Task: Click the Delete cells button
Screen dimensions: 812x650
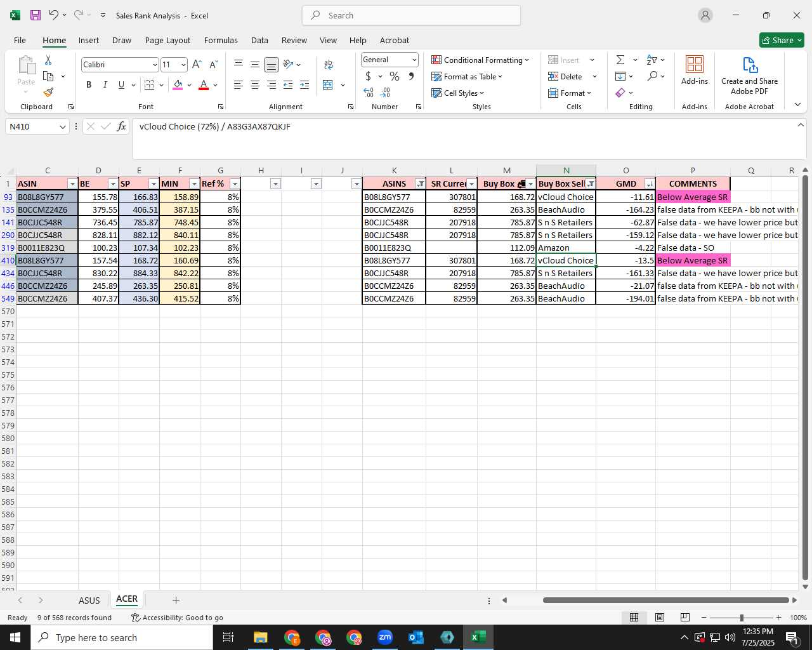Action: pyautogui.click(x=565, y=76)
